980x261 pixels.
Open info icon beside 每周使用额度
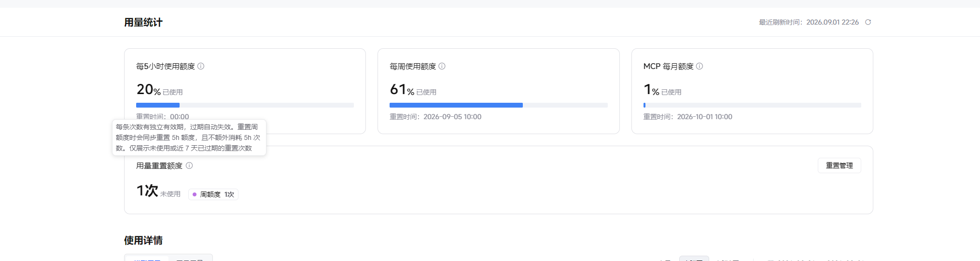pos(442,66)
